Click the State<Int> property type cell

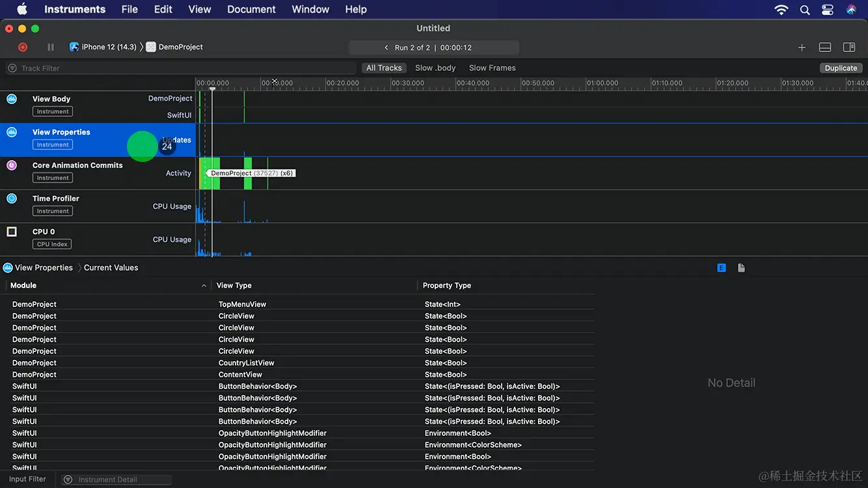(442, 305)
